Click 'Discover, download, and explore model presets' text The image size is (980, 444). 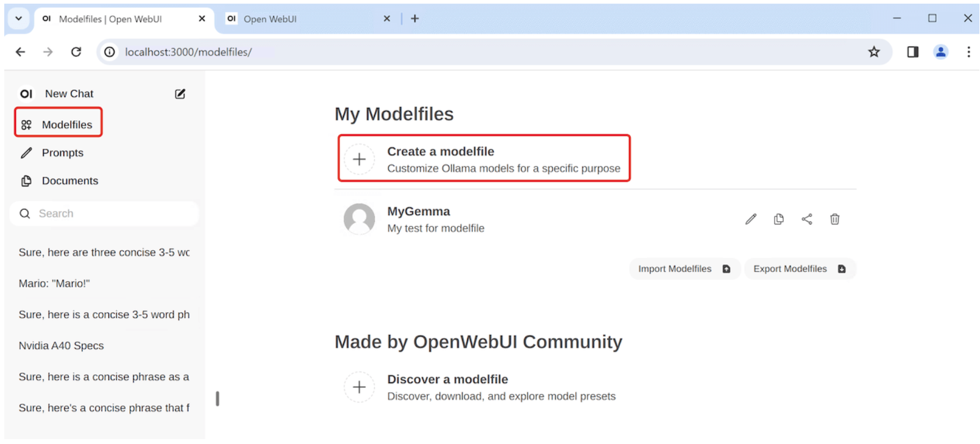(502, 396)
